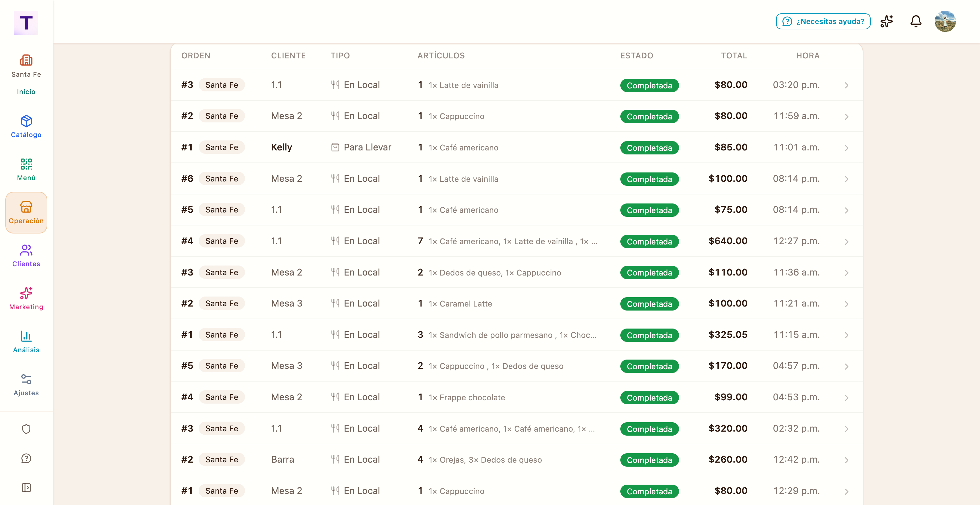
Task: Click 1× Orejas, 3× Dedos de queso
Action: click(x=485, y=460)
